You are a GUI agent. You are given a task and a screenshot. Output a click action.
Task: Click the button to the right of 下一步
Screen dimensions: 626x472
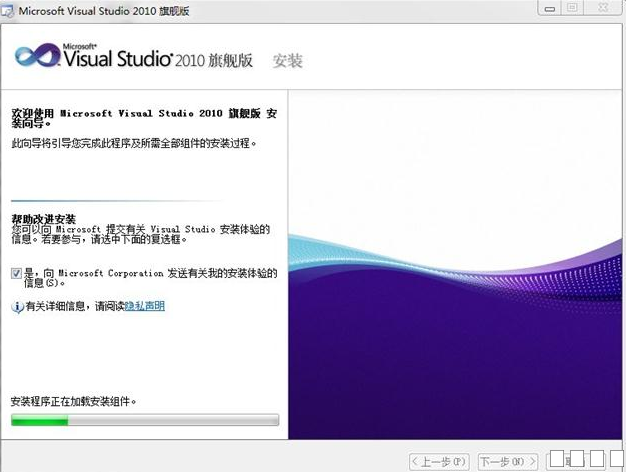tap(580, 460)
